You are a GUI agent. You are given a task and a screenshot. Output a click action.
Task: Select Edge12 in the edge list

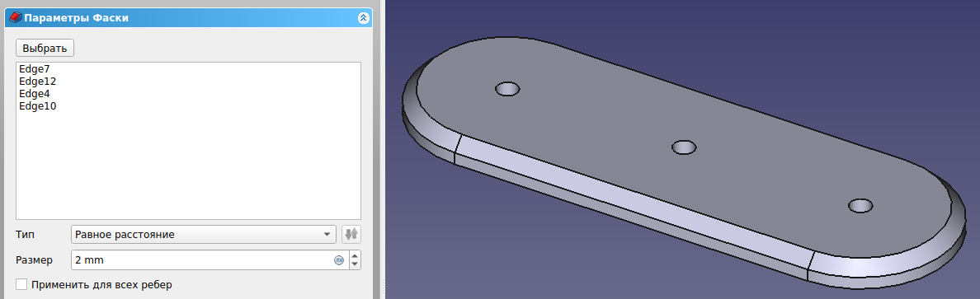(x=37, y=82)
